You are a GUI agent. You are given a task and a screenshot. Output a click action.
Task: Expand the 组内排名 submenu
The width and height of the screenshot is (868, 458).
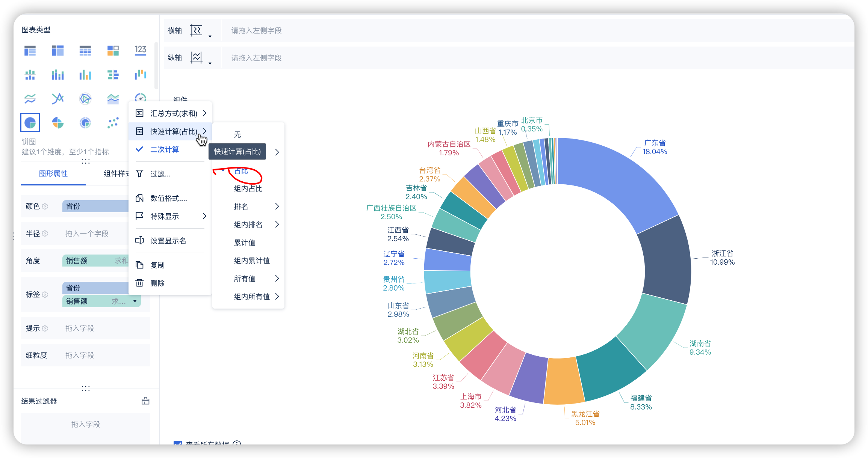[248, 224]
